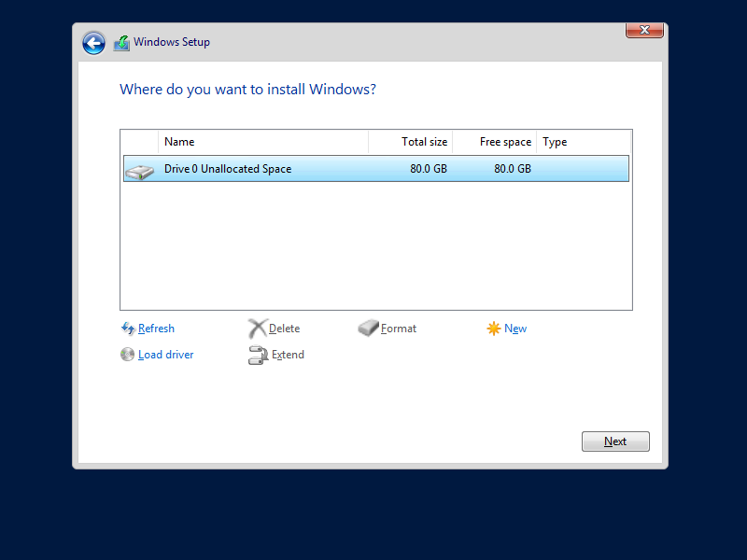Click the hard drive icon for Drive 0
This screenshot has height=560, width=747.
click(x=139, y=172)
